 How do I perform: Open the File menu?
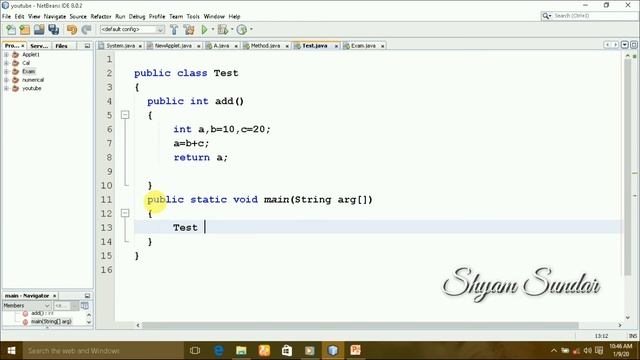point(7,16)
